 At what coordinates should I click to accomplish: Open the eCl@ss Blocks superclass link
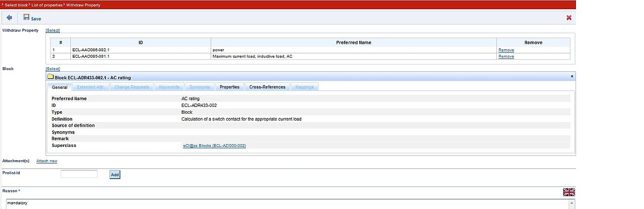tap(214, 145)
